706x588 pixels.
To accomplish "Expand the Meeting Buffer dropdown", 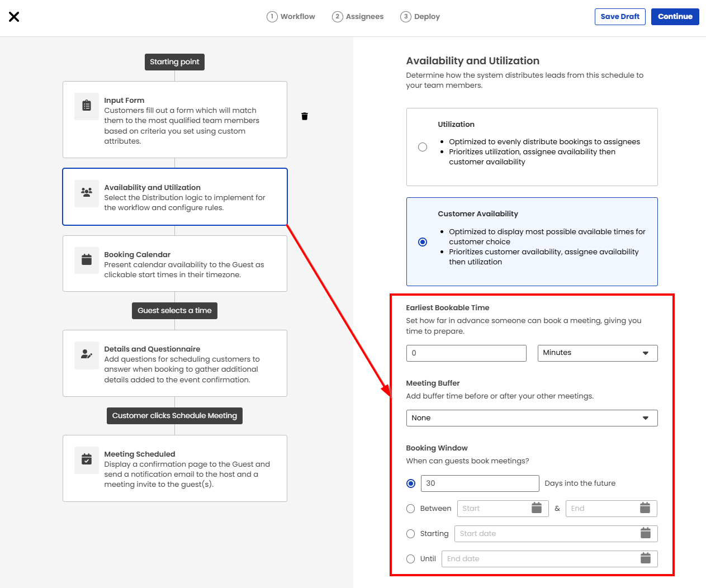I will [x=531, y=418].
